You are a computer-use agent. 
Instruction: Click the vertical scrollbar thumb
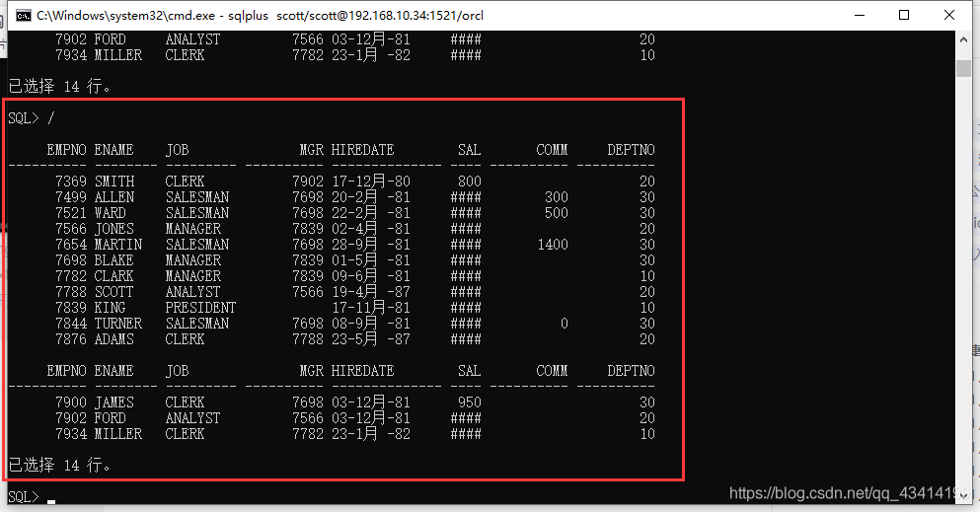(963, 69)
